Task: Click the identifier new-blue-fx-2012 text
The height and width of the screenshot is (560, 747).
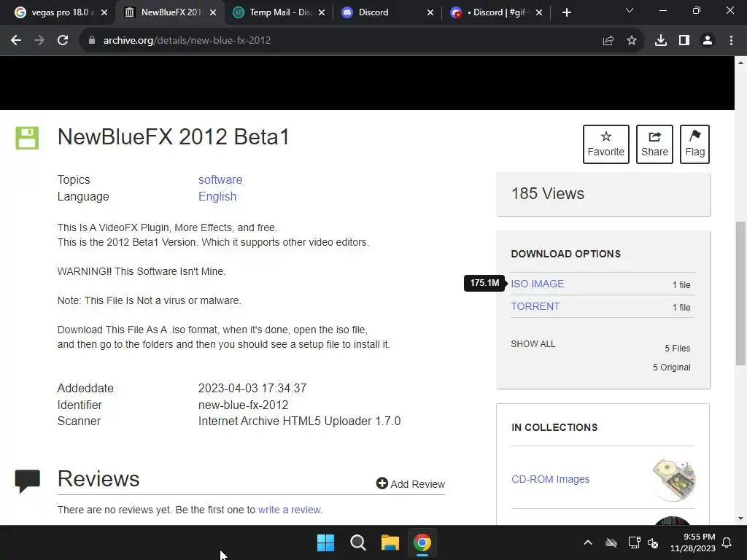Action: [243, 405]
